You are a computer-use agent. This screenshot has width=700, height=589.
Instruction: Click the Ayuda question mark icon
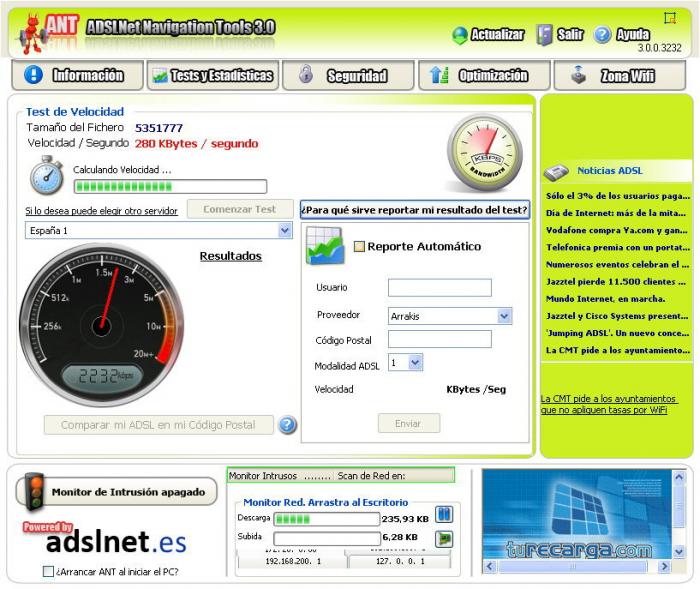[602, 34]
